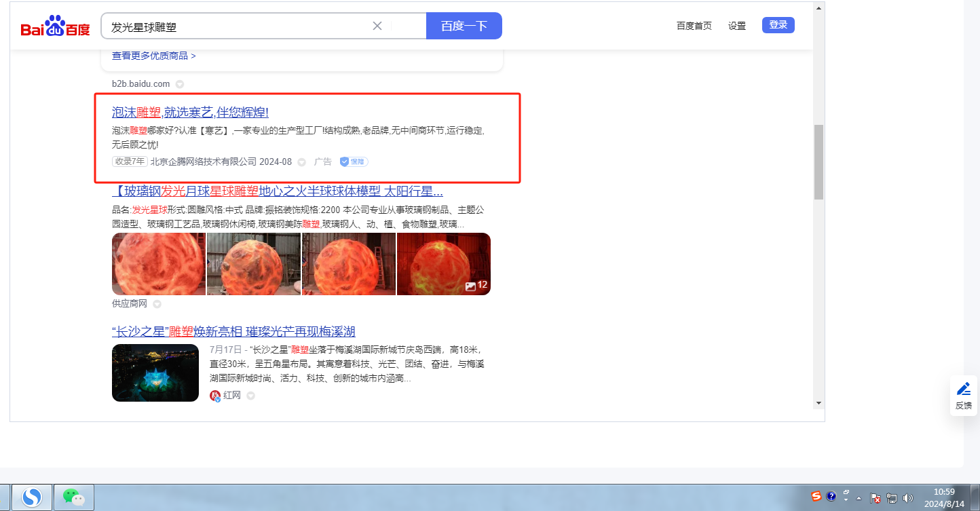Expand the dropdown arrow beside 供应商网
Image resolution: width=980 pixels, height=511 pixels.
click(x=157, y=304)
